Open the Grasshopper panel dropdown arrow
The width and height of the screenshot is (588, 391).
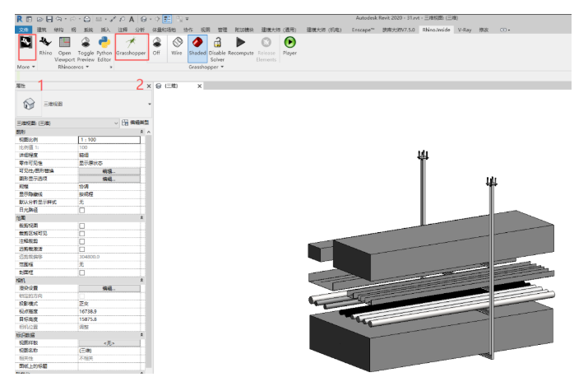223,67
